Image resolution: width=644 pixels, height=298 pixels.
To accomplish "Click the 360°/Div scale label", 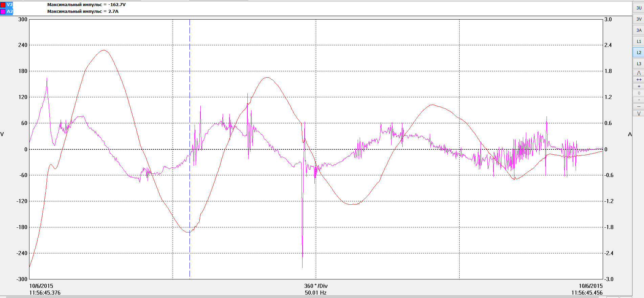I will 316,286.
